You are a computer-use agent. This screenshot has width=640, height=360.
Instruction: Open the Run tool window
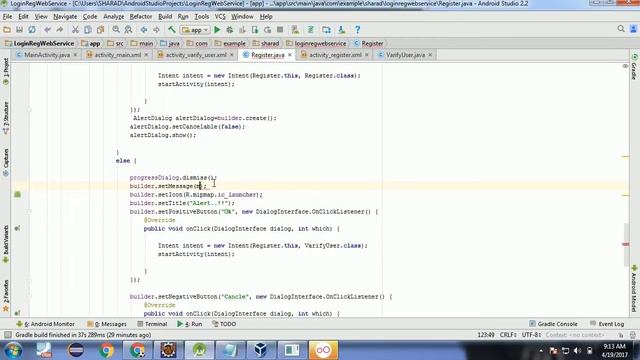coord(190,324)
